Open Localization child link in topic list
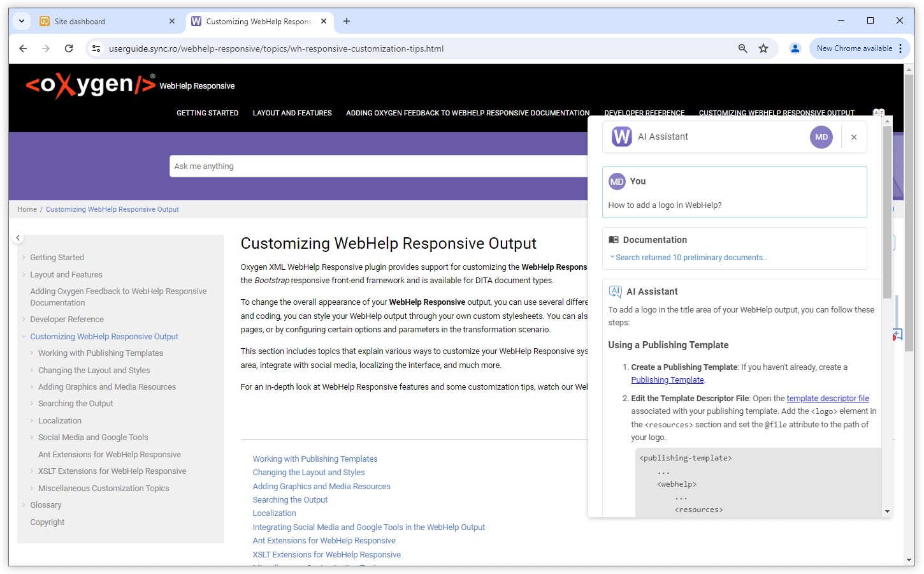The image size is (924, 574). coord(274,513)
